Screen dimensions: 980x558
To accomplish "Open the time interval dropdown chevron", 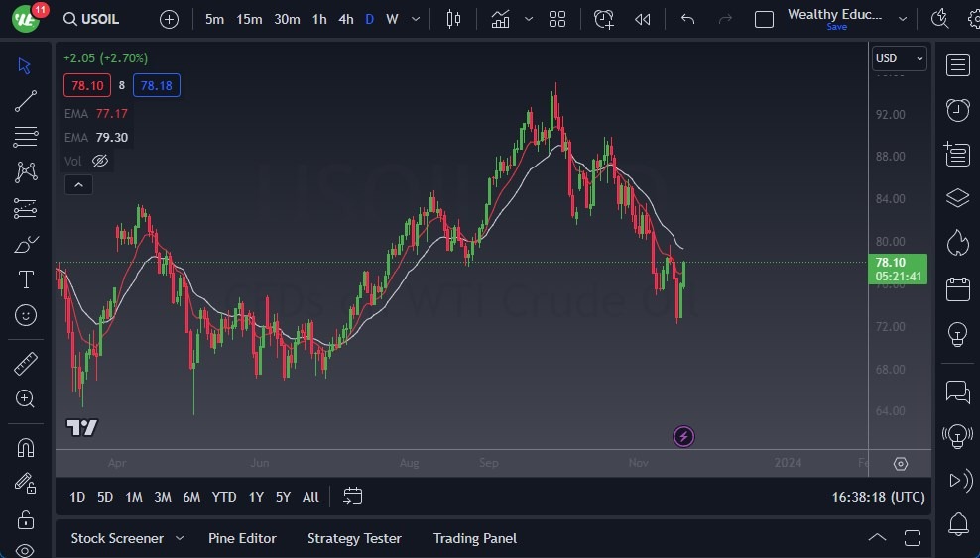I will (x=415, y=19).
